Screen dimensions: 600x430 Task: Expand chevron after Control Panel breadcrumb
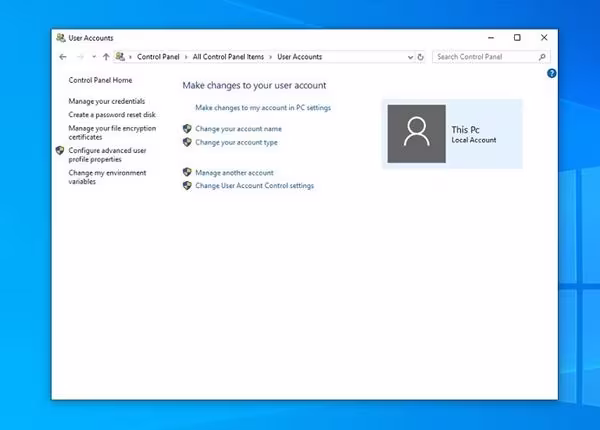pyautogui.click(x=186, y=57)
